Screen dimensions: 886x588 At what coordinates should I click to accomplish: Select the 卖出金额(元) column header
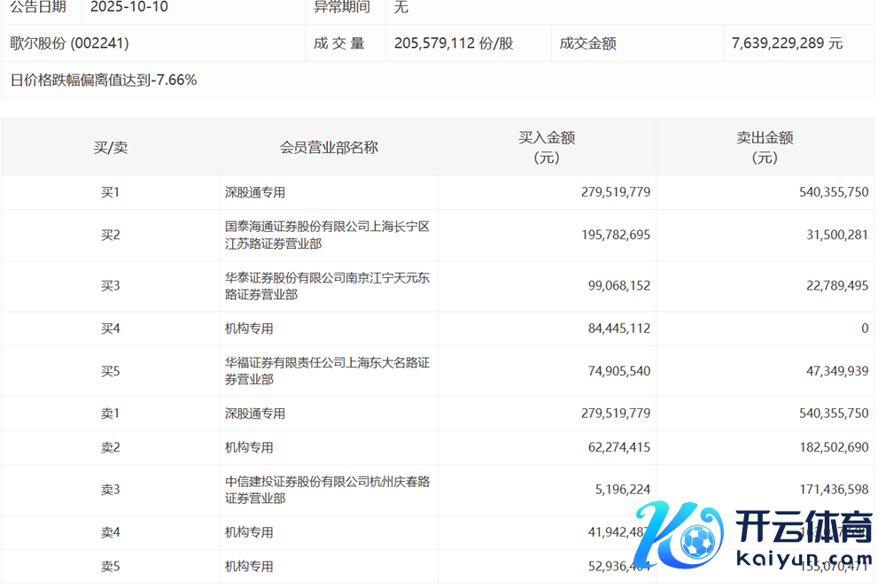point(765,148)
